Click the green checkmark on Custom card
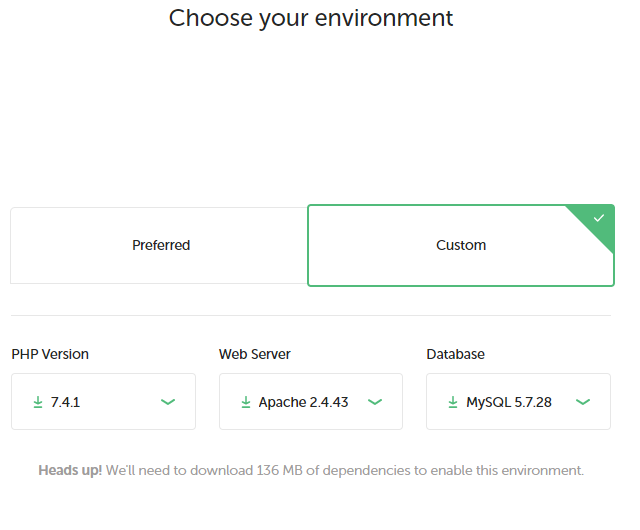 coord(599,218)
